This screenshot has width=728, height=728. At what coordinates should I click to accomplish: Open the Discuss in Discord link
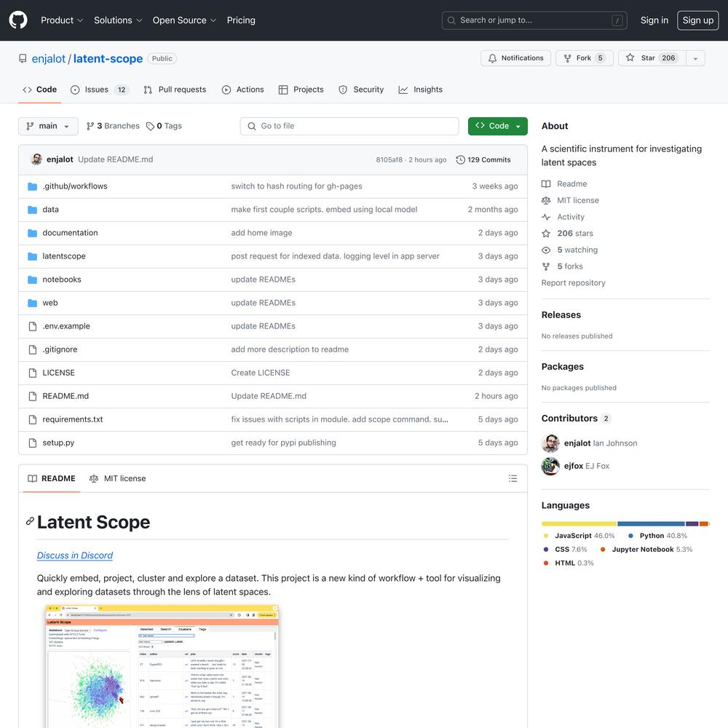[x=75, y=555]
